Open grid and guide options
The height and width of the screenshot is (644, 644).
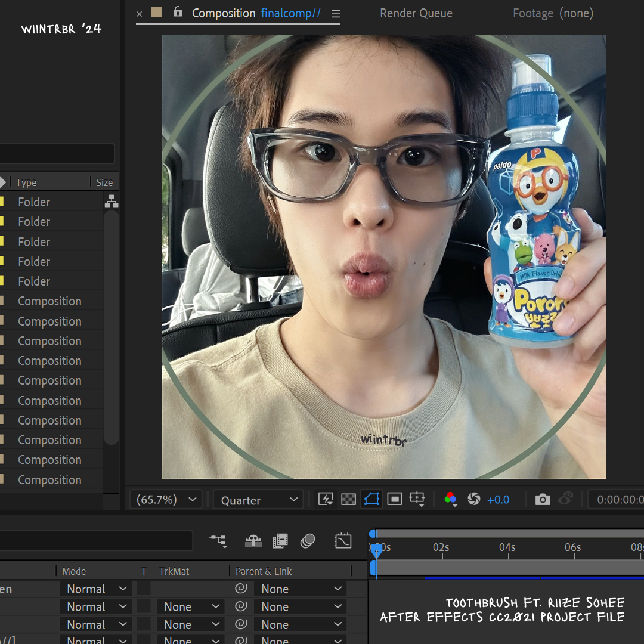coord(417,499)
